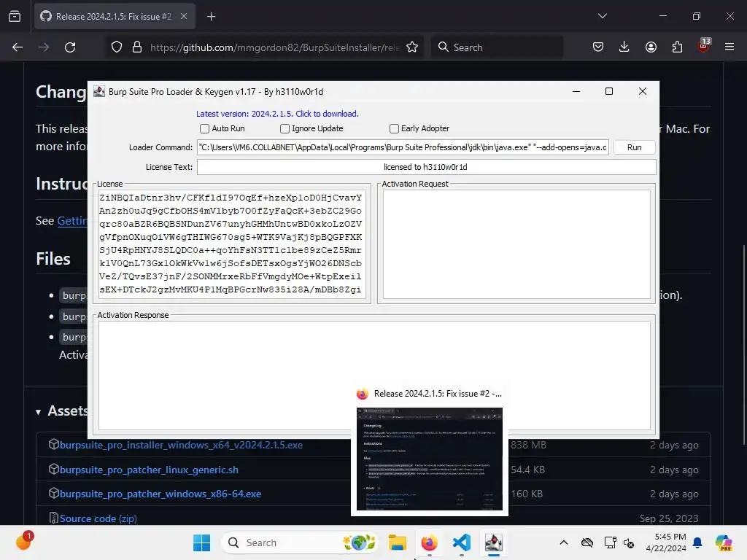Viewport: 747px width, 560px height.
Task: Close the Release 2024.2.1.5 browser tab
Action: [x=184, y=16]
